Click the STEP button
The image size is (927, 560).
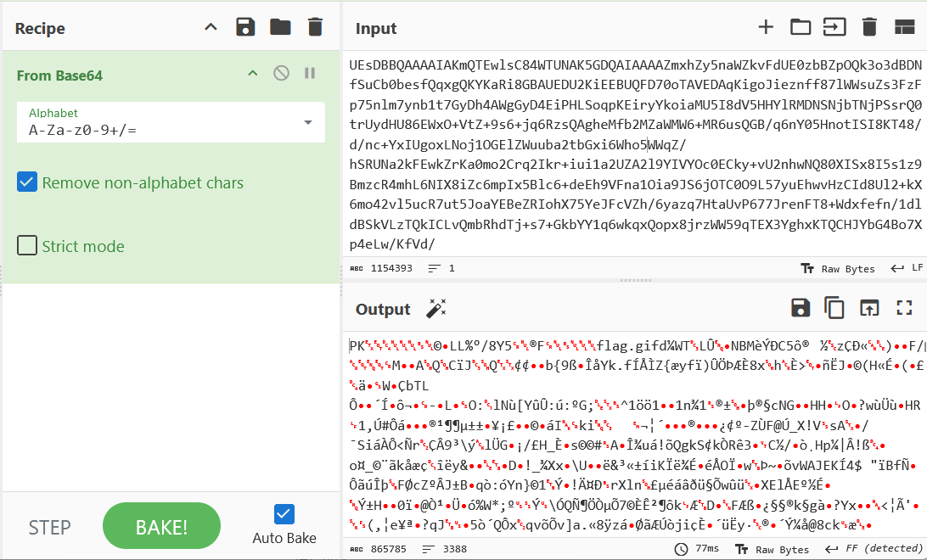coord(49,527)
